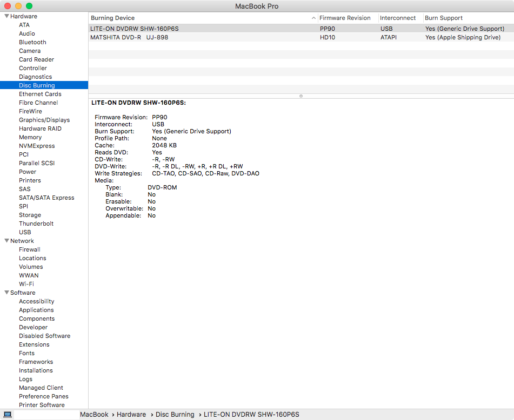Select Hardware RAID item
Screen dimensions: 514x420
point(40,128)
